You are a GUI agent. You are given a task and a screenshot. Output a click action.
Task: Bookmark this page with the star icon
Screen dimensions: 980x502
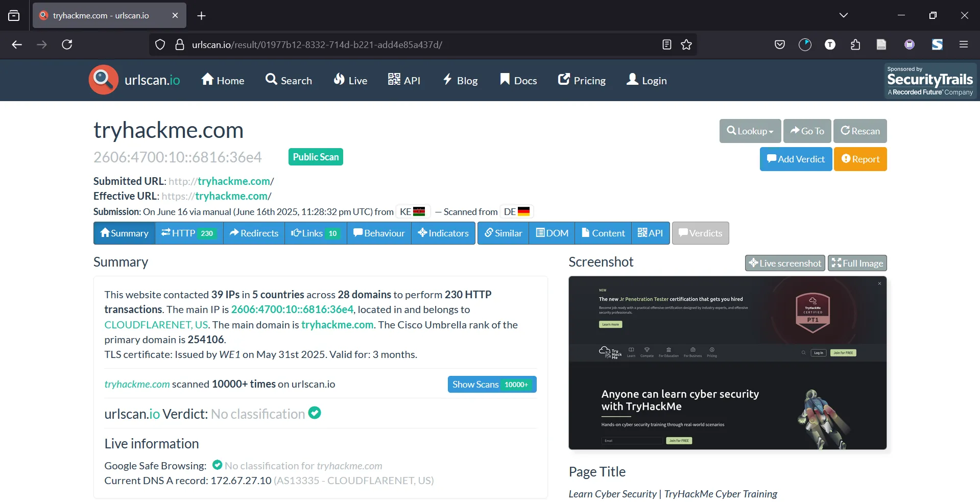click(x=686, y=44)
